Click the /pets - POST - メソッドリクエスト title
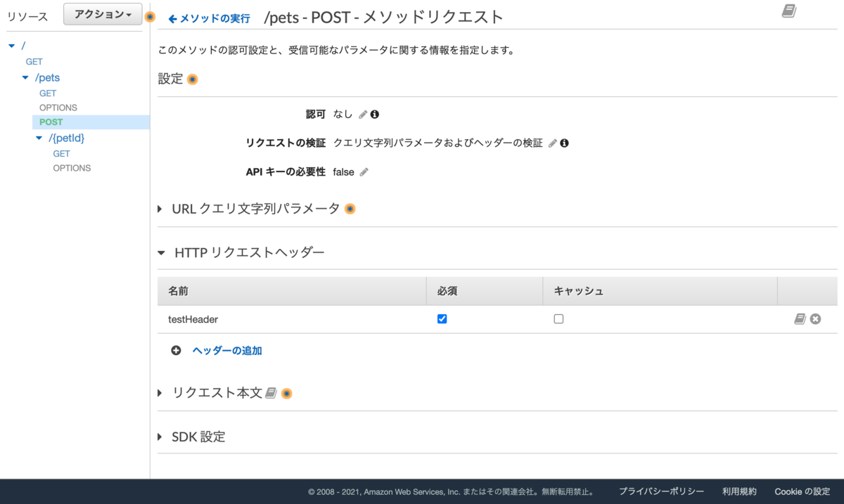The height and width of the screenshot is (504, 844). coord(383,17)
